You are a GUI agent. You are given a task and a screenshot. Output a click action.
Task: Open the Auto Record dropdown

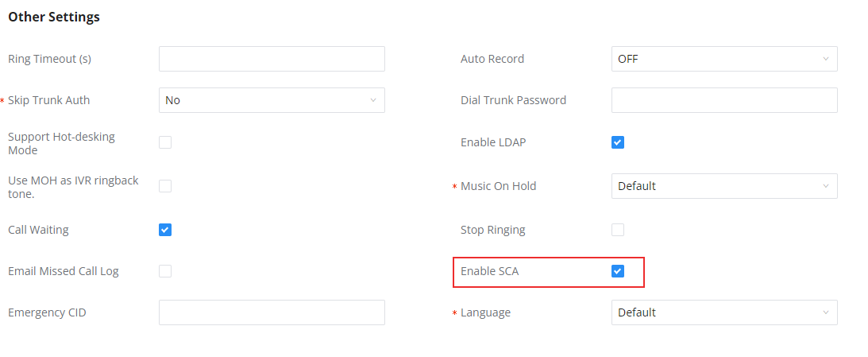724,59
